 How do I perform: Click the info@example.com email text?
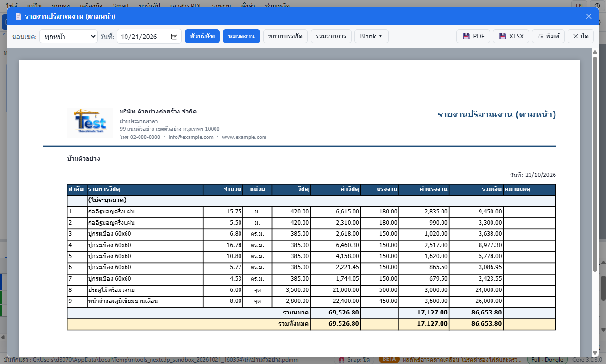(x=191, y=137)
